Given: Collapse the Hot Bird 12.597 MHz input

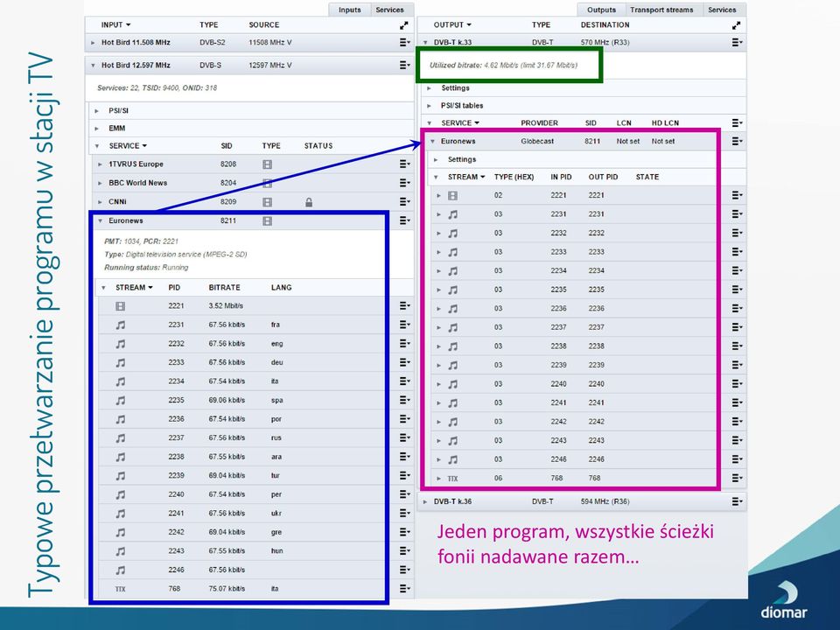Looking at the screenshot, I should (93, 66).
